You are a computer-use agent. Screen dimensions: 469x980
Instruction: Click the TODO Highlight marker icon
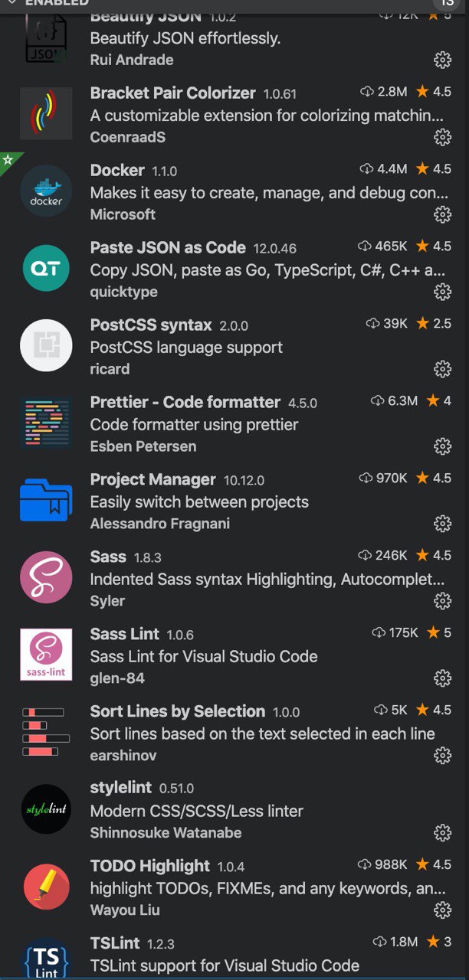(x=46, y=887)
